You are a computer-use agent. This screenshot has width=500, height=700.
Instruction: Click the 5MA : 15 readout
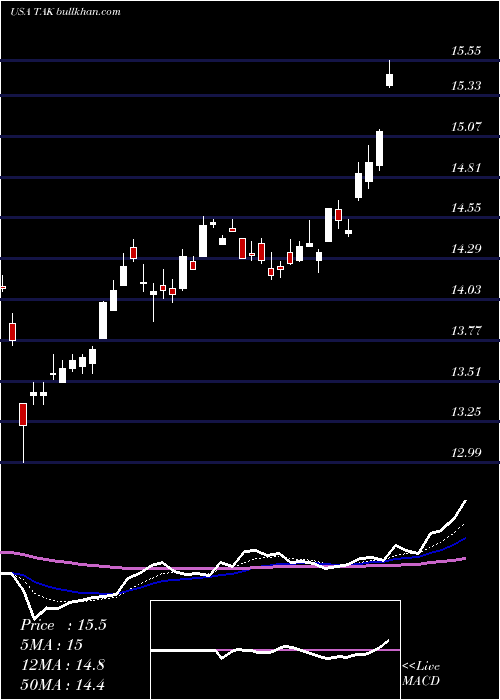pyautogui.click(x=51, y=645)
